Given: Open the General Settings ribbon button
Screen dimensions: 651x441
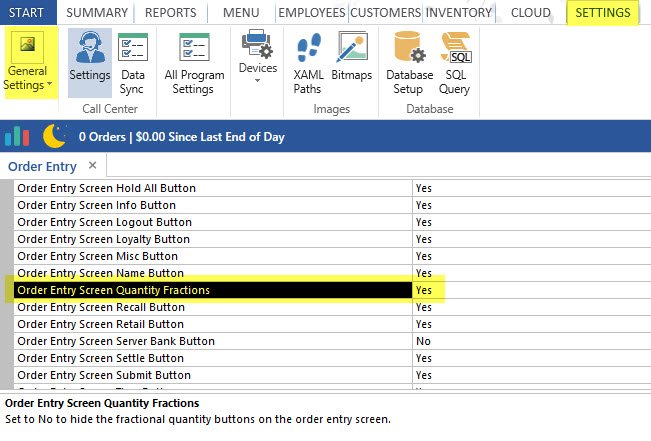Looking at the screenshot, I should 26,62.
